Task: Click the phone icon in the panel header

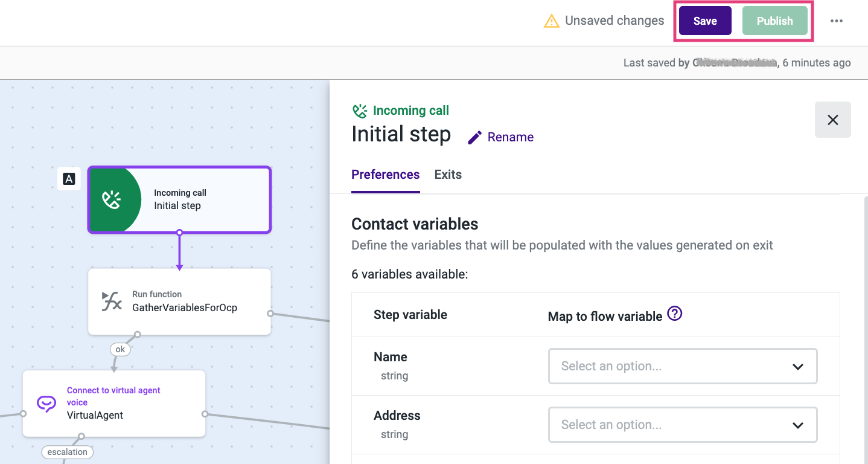Action: [360, 111]
